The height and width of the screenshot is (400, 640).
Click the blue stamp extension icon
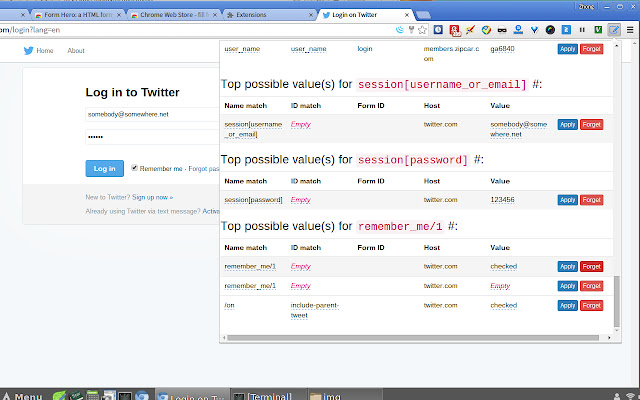(x=518, y=29)
